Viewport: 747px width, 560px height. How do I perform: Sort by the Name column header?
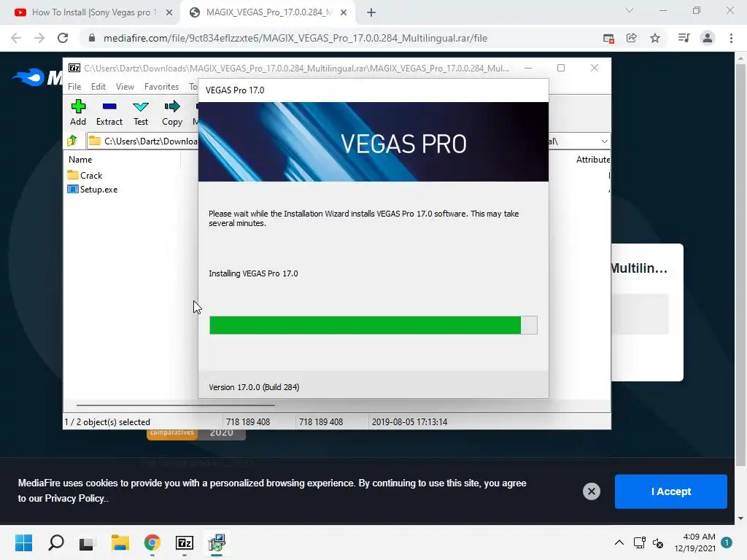[80, 160]
